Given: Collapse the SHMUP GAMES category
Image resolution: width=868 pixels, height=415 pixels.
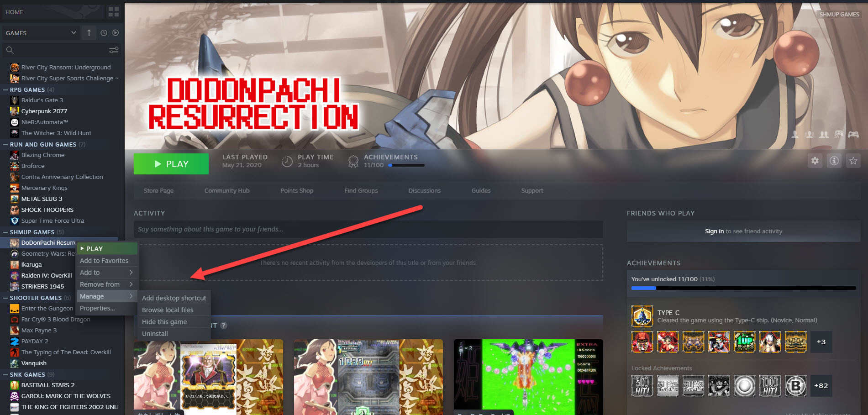Looking at the screenshot, I should [5, 232].
